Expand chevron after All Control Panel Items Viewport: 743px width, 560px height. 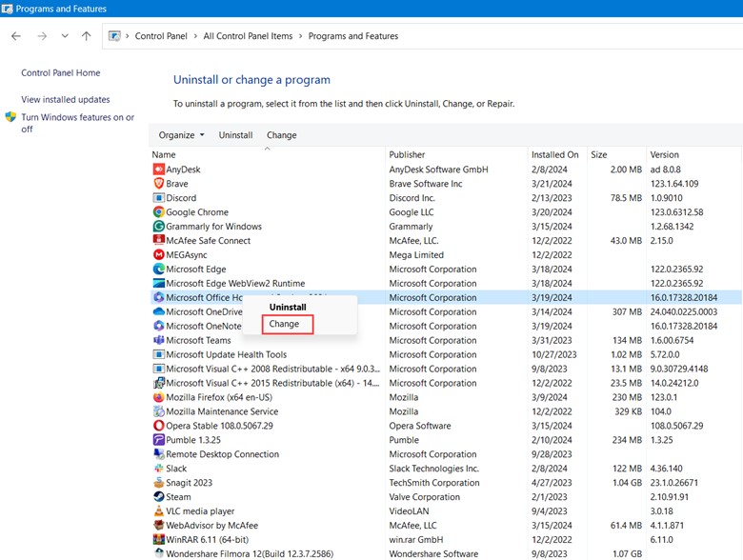pos(300,36)
